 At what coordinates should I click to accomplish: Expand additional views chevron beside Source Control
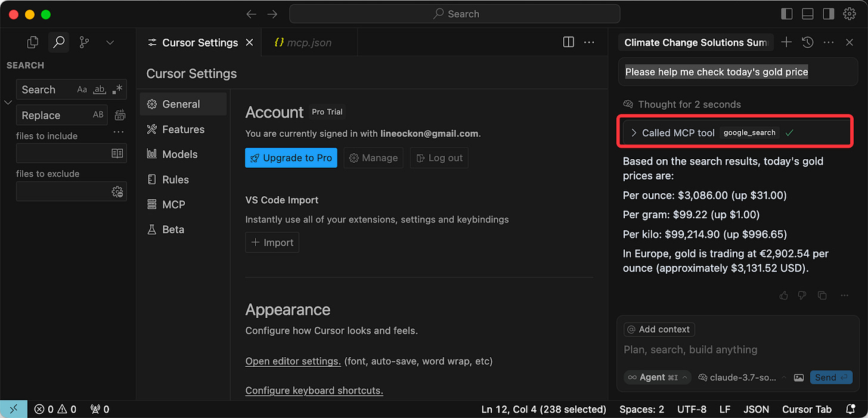pyautogui.click(x=110, y=42)
